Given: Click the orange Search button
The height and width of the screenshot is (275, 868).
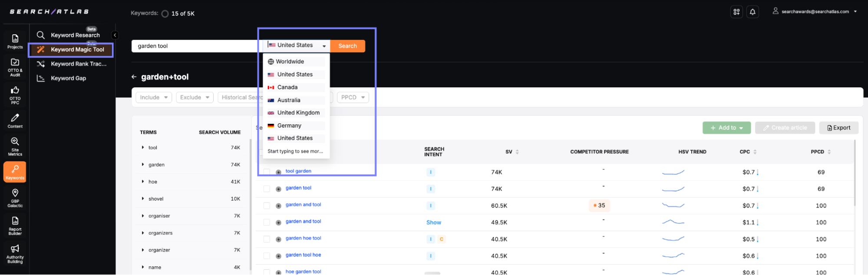Looking at the screenshot, I should click(347, 46).
